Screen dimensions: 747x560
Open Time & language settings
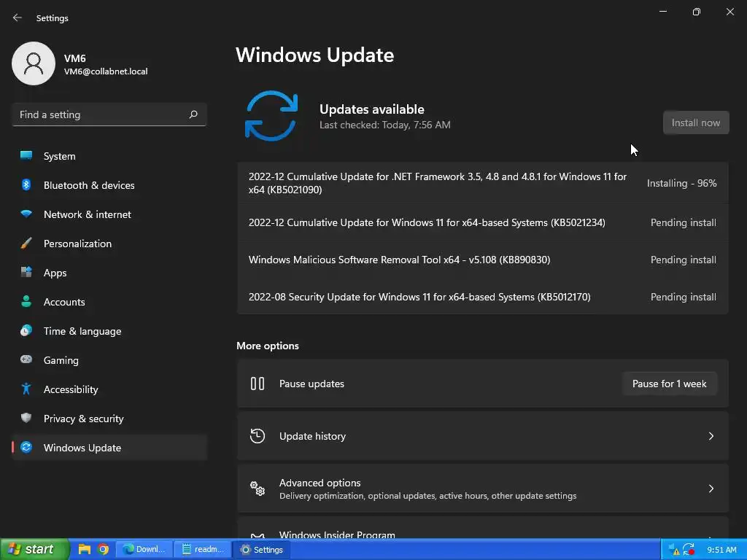click(109, 331)
